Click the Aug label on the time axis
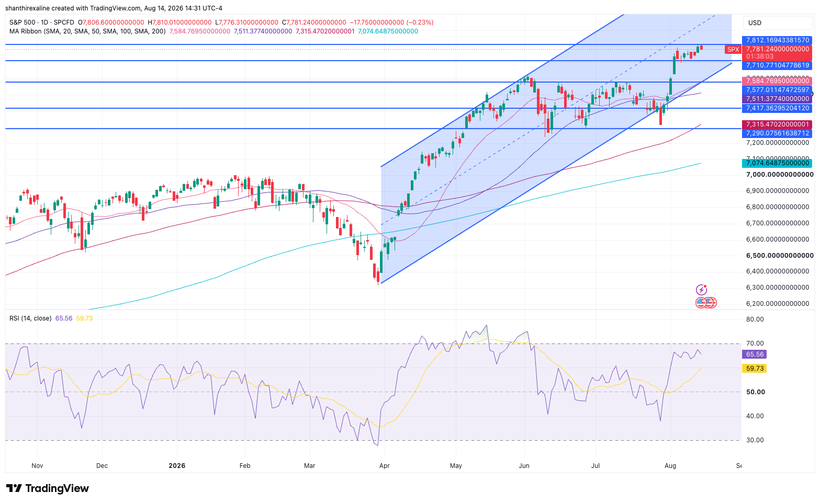 pos(670,466)
